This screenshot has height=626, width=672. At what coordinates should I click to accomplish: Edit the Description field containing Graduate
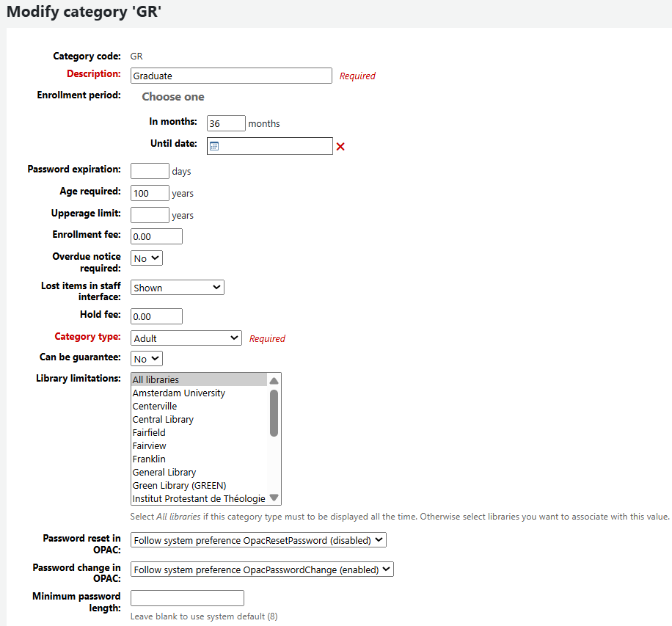[x=231, y=76]
